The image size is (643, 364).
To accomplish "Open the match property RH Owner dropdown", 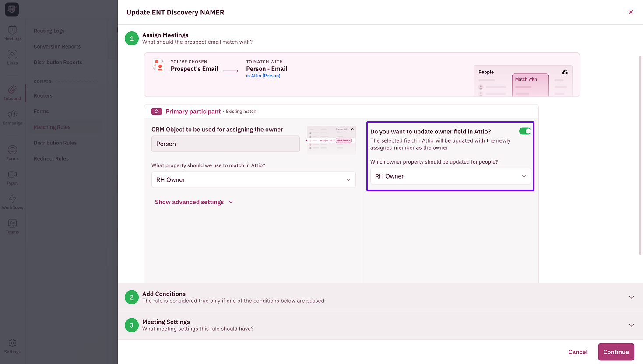I will coord(253,180).
